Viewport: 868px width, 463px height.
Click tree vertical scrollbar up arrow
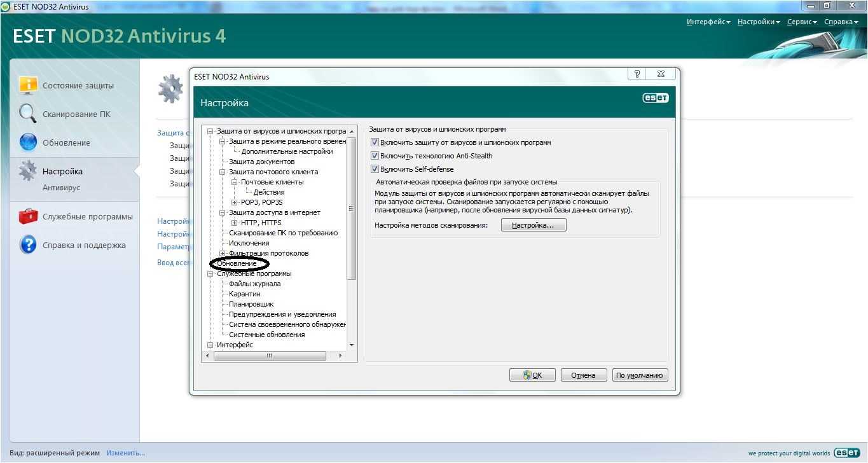point(352,131)
